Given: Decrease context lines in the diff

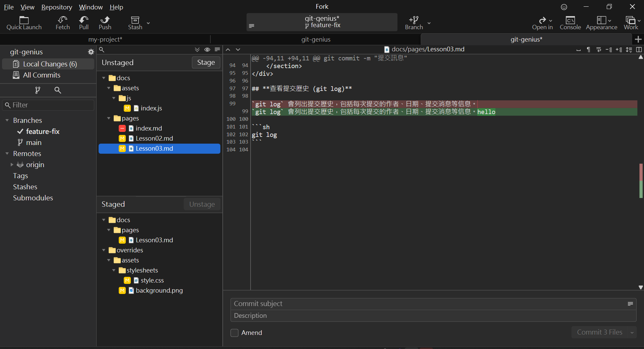Looking at the screenshot, I should pyautogui.click(x=609, y=50).
